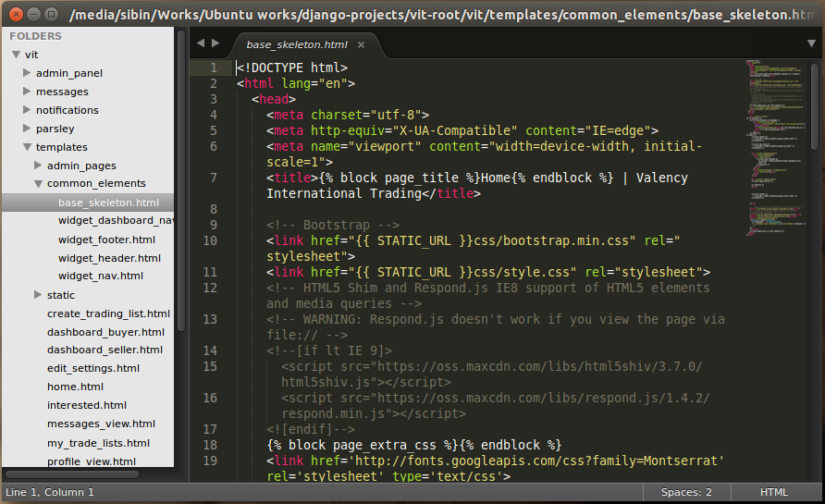Select the parsley folder label
The height and width of the screenshot is (504, 825).
point(55,129)
